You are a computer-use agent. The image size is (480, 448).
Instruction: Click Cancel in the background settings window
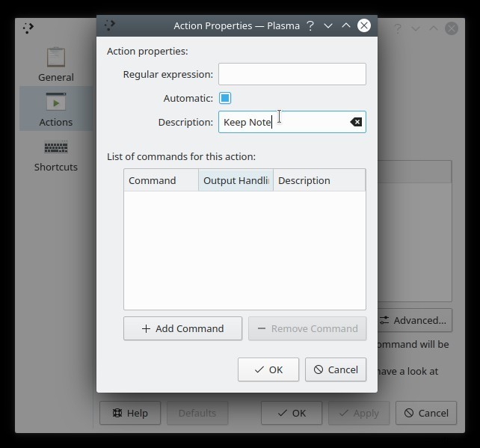pyautogui.click(x=426, y=413)
